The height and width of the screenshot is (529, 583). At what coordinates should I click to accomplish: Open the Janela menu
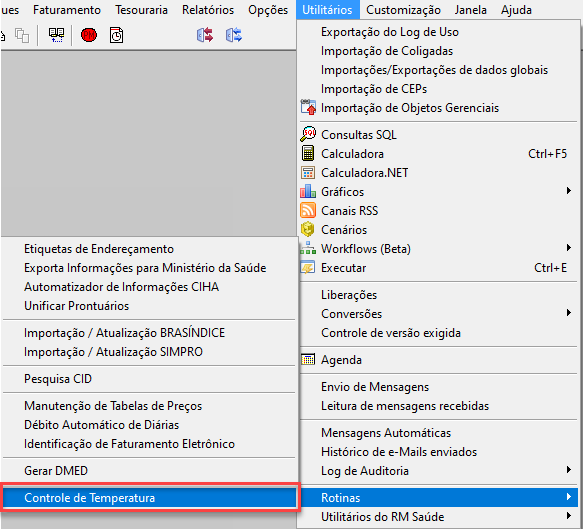tap(471, 10)
